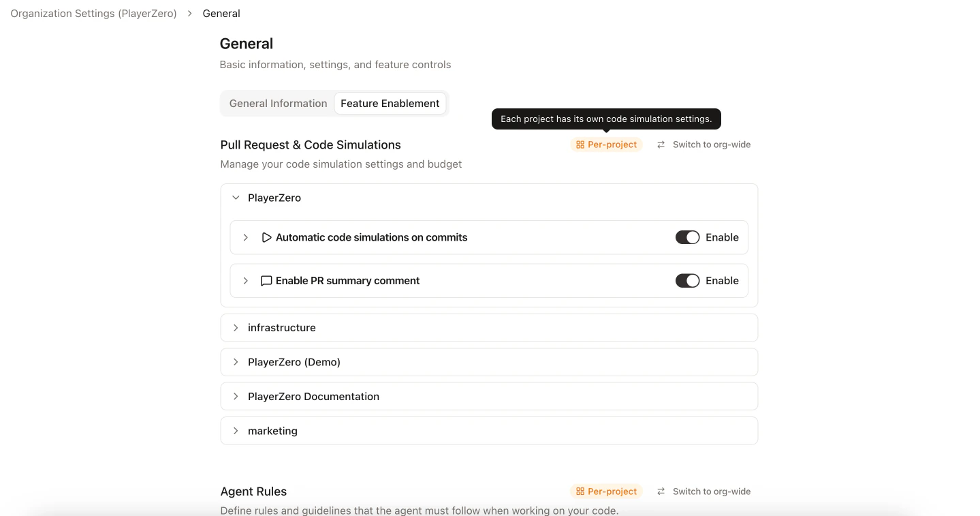Image resolution: width=980 pixels, height=516 pixels.
Task: Select the play icon for automatic code simulations
Action: coord(266,237)
